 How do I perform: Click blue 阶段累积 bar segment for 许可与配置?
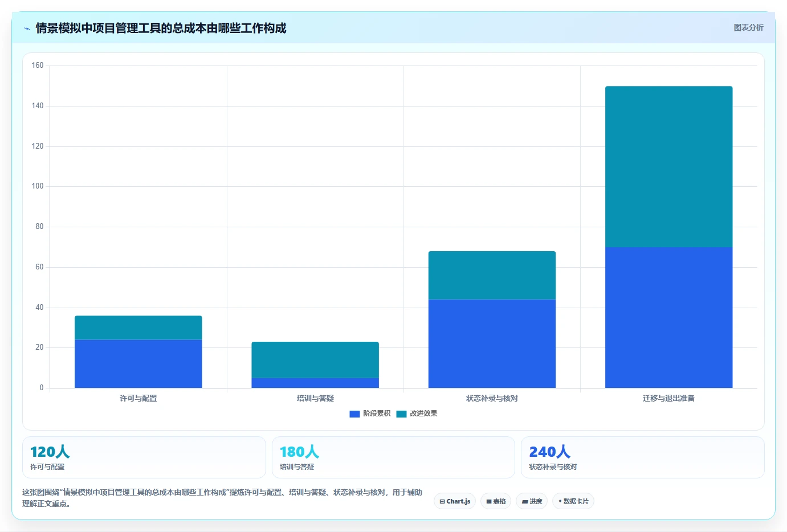coord(138,364)
